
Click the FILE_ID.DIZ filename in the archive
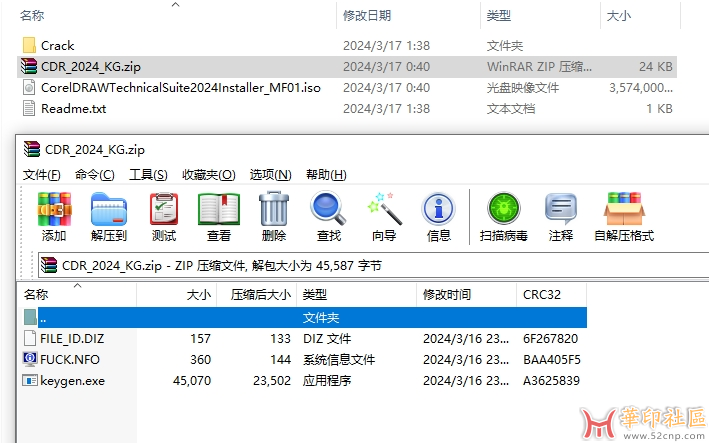tap(72, 339)
